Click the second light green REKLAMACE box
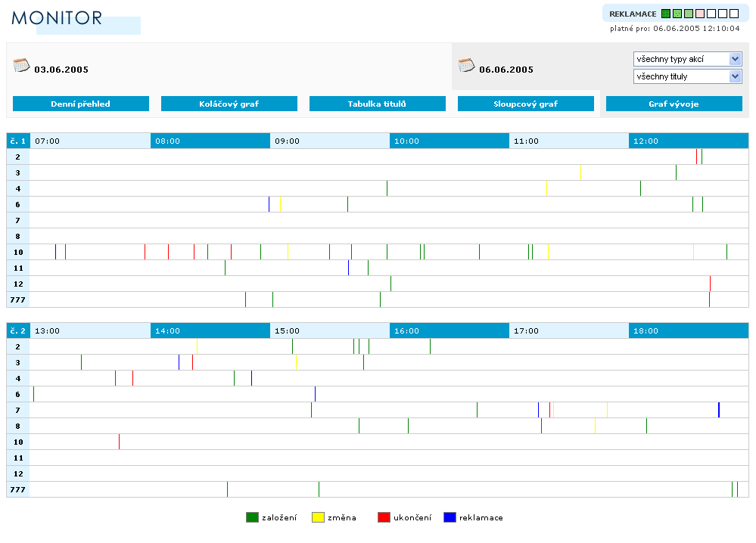Viewport: 756px width, 543px height. (677, 14)
